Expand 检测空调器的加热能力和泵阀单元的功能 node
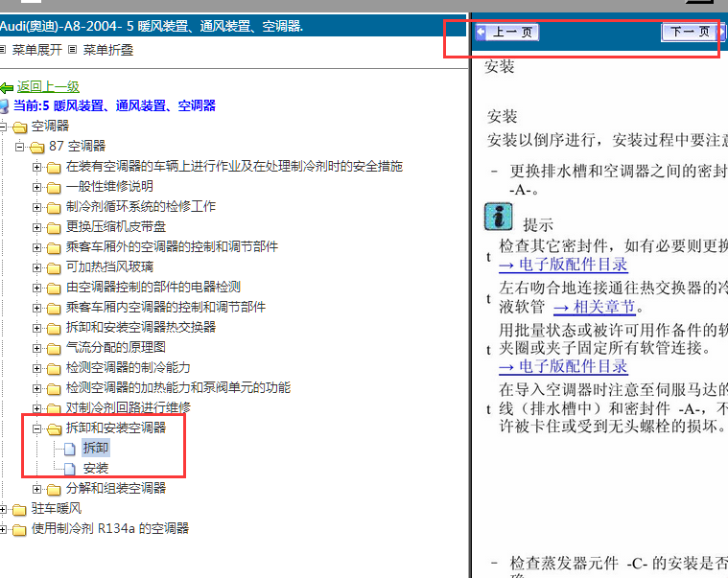The width and height of the screenshot is (728, 578). point(36,388)
